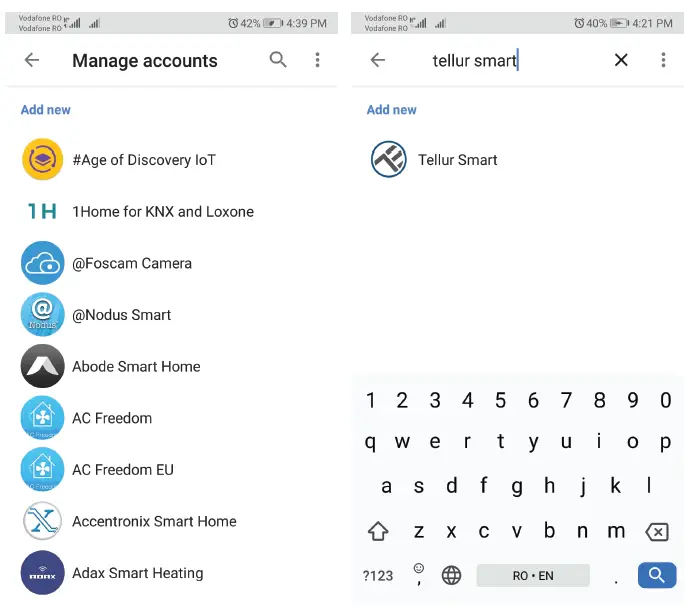Screen dimensions: 685x607
Task: Tap the emoji and comma key
Action: [x=419, y=574]
